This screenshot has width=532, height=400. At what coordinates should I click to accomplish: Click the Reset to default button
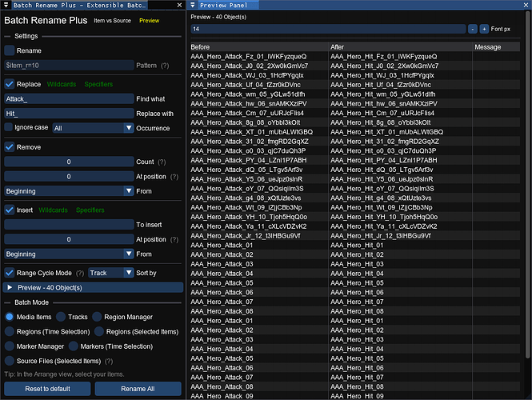(47, 389)
